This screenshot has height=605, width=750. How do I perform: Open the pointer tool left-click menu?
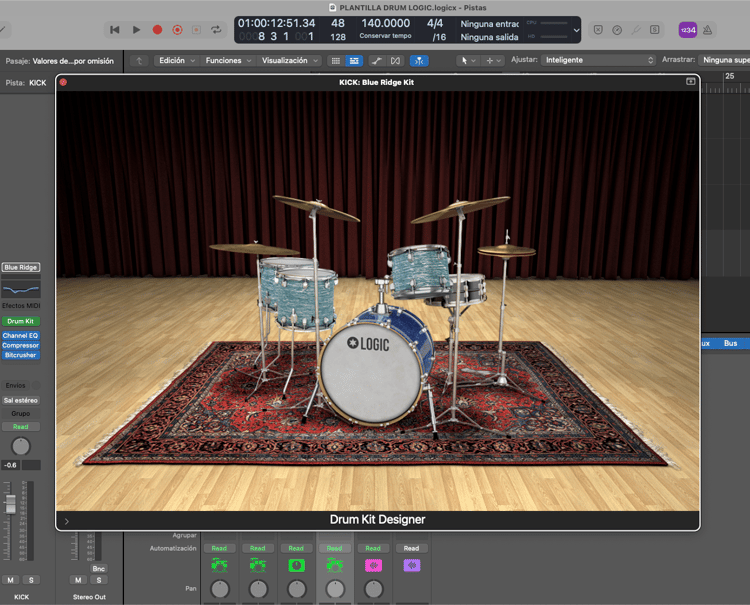click(x=468, y=61)
